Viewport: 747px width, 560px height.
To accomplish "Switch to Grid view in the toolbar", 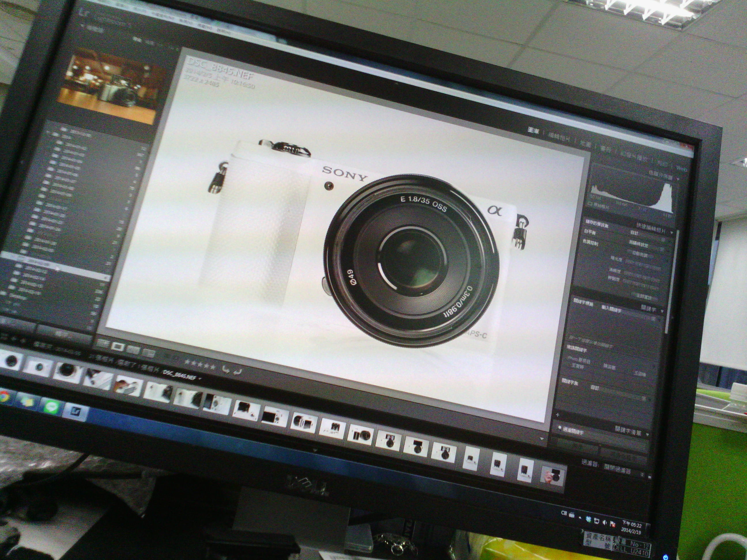I will pyautogui.click(x=103, y=344).
